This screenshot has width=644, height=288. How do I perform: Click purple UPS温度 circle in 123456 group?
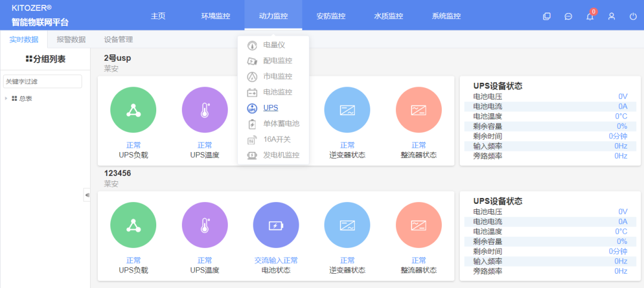pyautogui.click(x=205, y=225)
